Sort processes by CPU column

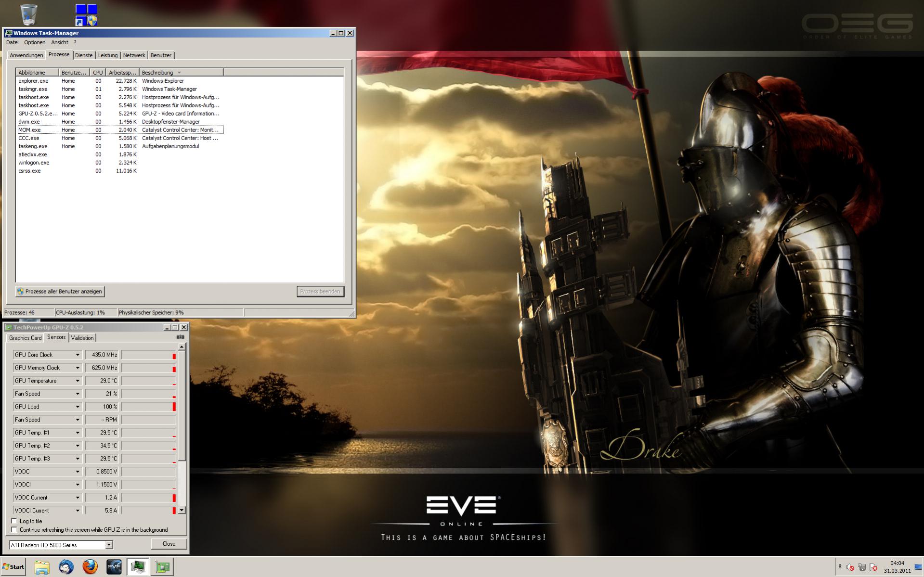click(x=98, y=73)
